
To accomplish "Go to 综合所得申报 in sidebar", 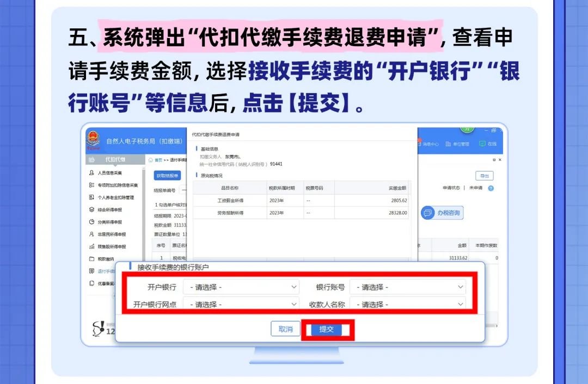I will [x=109, y=210].
